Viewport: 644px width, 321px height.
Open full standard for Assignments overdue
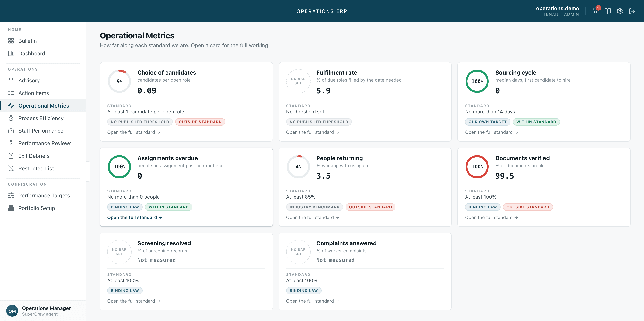click(135, 217)
